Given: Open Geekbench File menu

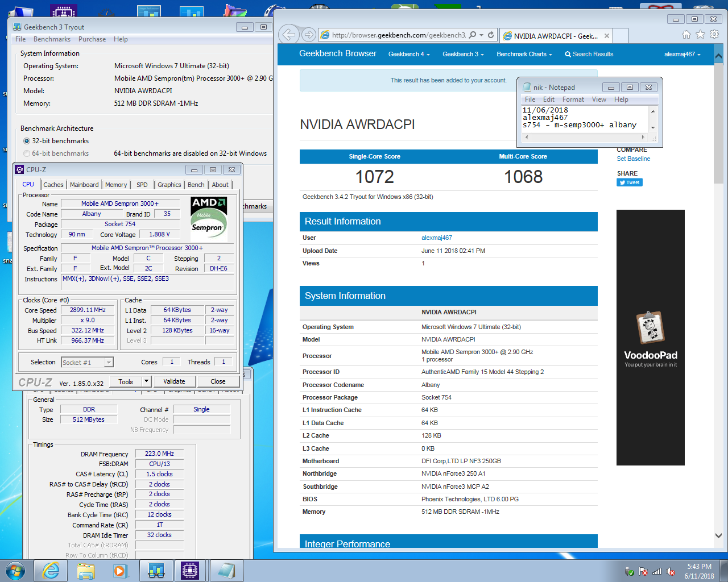Looking at the screenshot, I should point(20,39).
